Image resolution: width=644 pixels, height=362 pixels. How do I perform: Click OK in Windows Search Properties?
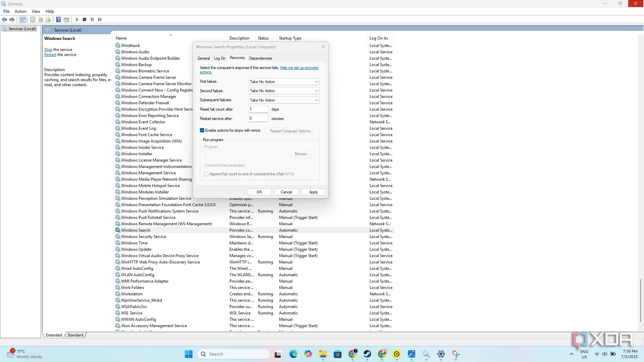click(x=259, y=192)
